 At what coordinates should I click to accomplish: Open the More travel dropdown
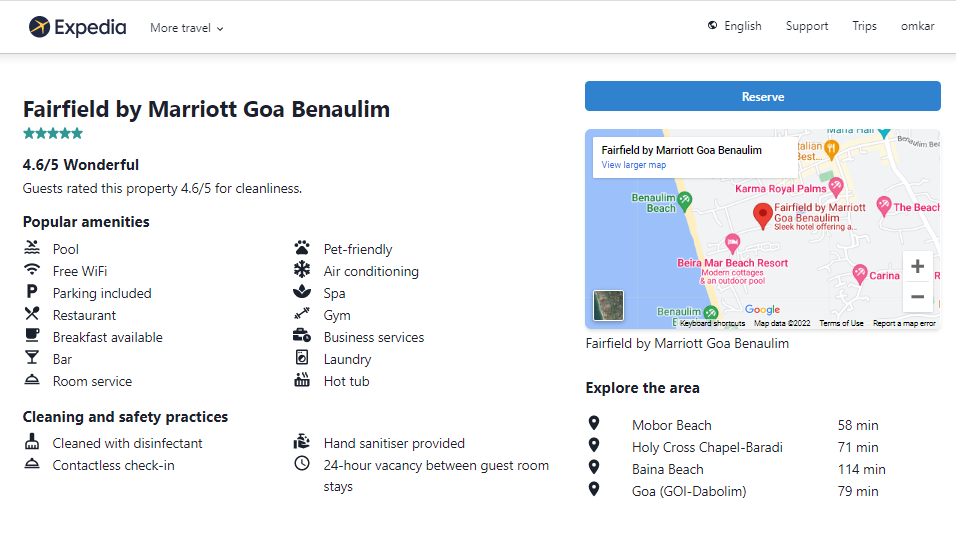click(186, 28)
